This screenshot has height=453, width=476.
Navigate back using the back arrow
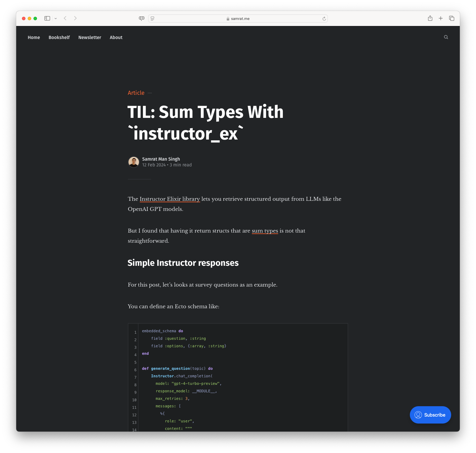click(x=65, y=18)
